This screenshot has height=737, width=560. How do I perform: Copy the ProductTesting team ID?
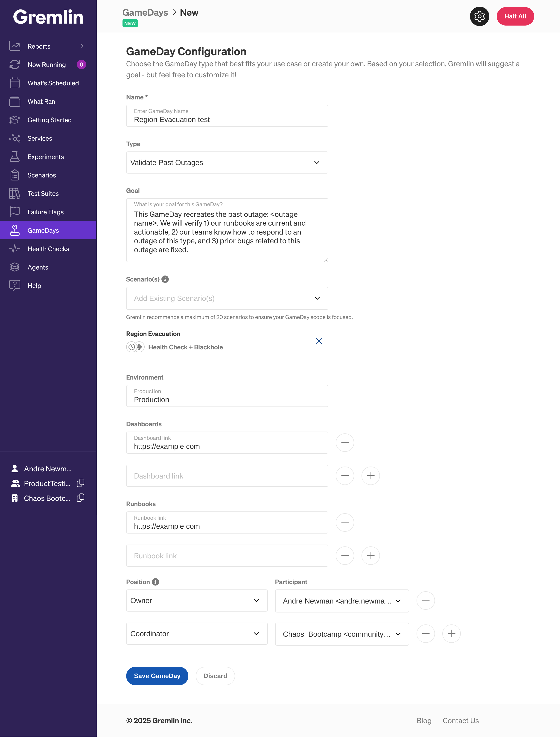coord(81,483)
